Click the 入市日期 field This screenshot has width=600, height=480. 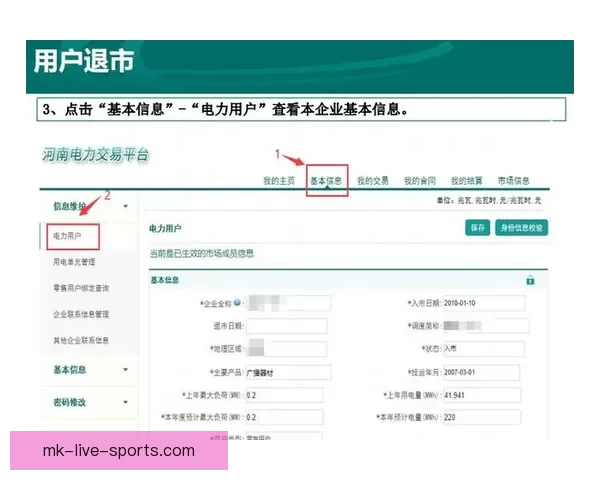484,303
